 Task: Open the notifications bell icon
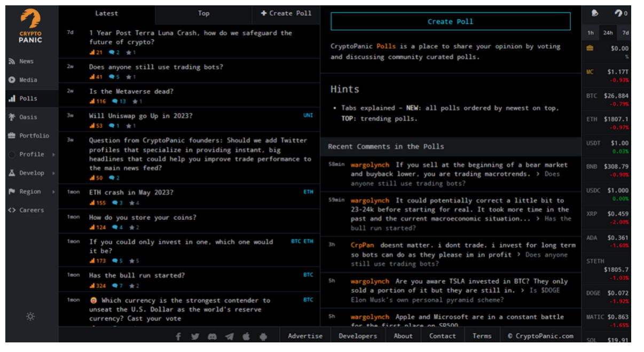pyautogui.click(x=595, y=13)
